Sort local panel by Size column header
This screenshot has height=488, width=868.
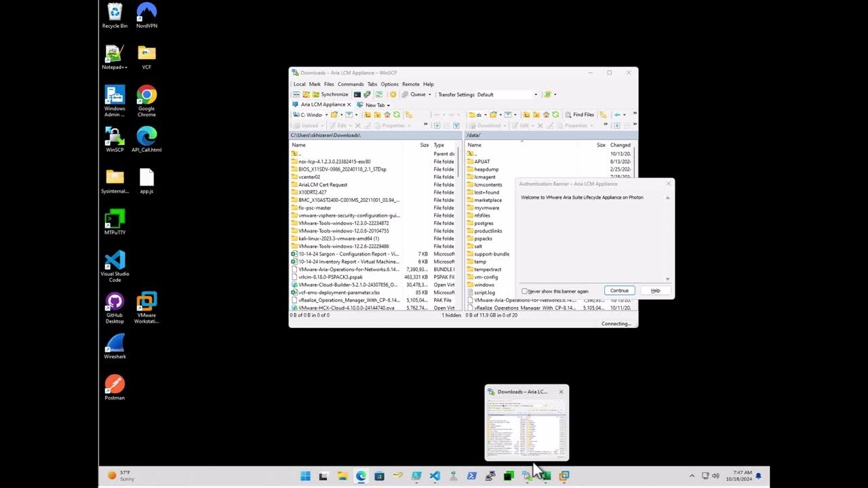(417, 145)
